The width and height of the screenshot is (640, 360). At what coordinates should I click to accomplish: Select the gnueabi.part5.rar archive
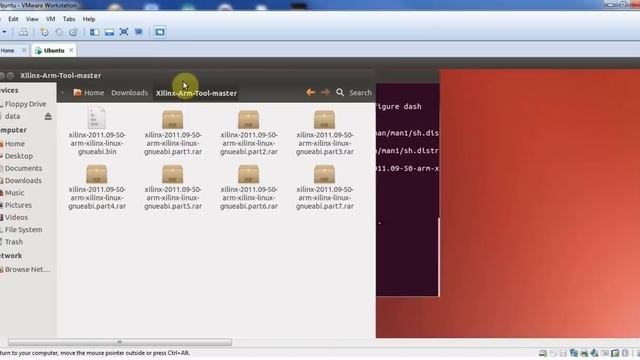(x=173, y=187)
